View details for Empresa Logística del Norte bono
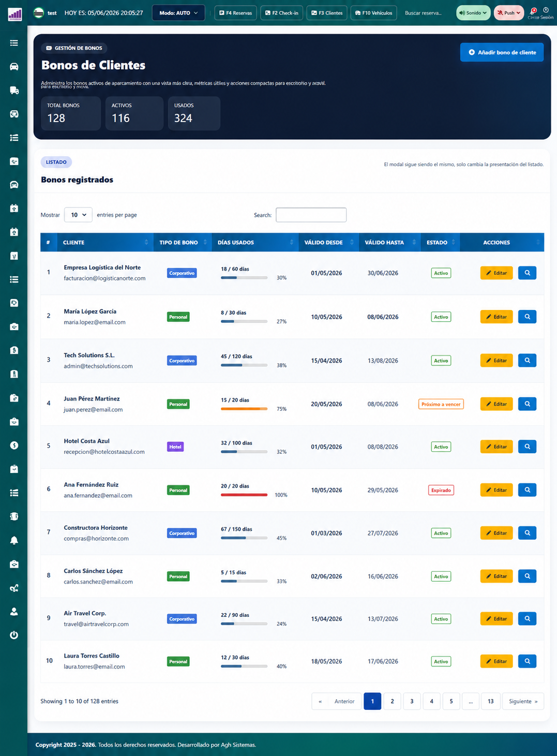This screenshot has width=557, height=756. coord(527,273)
